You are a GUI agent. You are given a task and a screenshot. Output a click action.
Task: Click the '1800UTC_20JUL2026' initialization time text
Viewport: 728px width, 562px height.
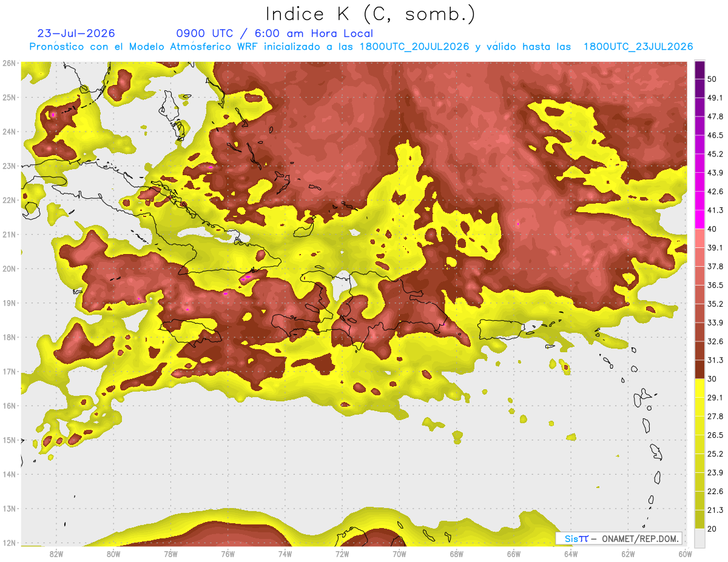click(x=414, y=47)
